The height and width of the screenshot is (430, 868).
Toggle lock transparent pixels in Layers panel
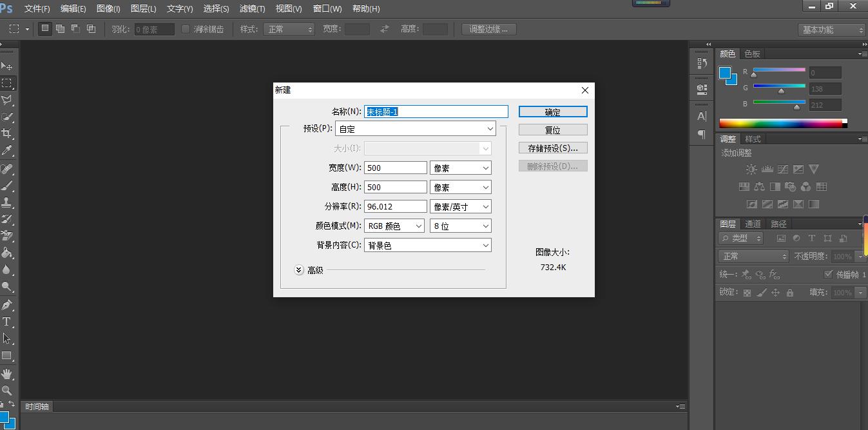click(747, 292)
